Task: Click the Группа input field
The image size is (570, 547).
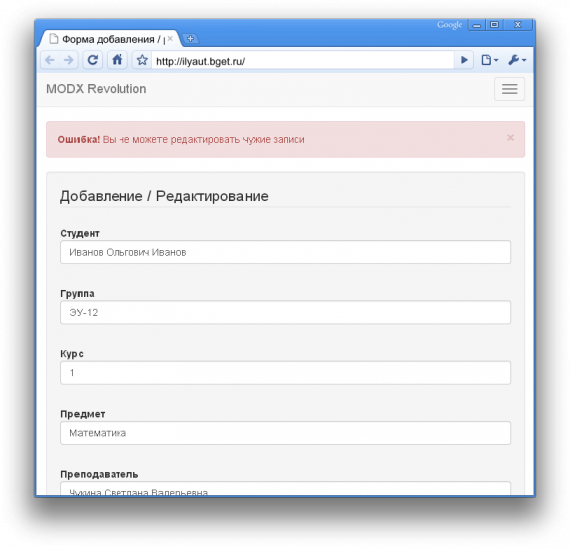Action: pyautogui.click(x=285, y=313)
